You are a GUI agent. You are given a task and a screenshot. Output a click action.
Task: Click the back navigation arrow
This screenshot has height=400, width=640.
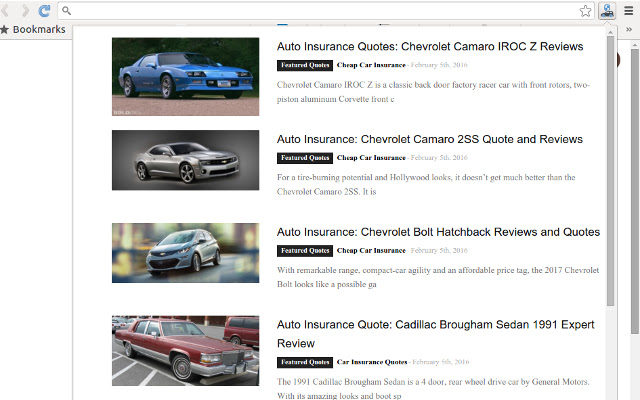click(x=5, y=11)
